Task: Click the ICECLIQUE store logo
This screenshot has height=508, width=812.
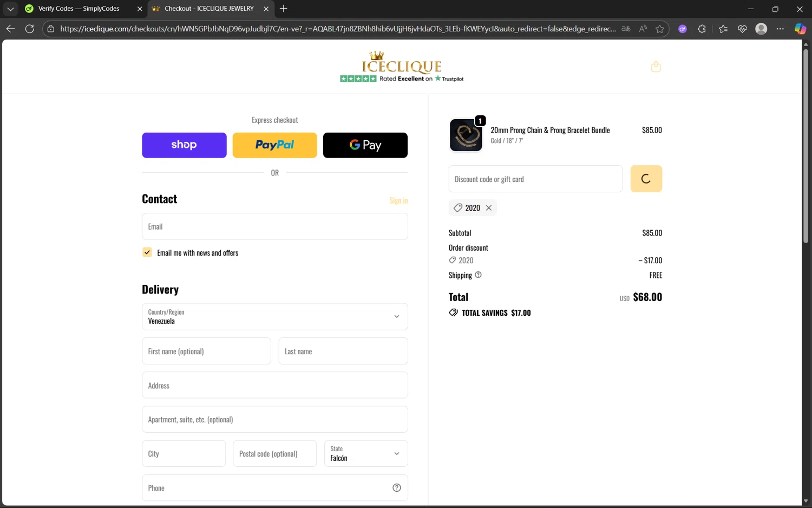Action: pos(402,63)
